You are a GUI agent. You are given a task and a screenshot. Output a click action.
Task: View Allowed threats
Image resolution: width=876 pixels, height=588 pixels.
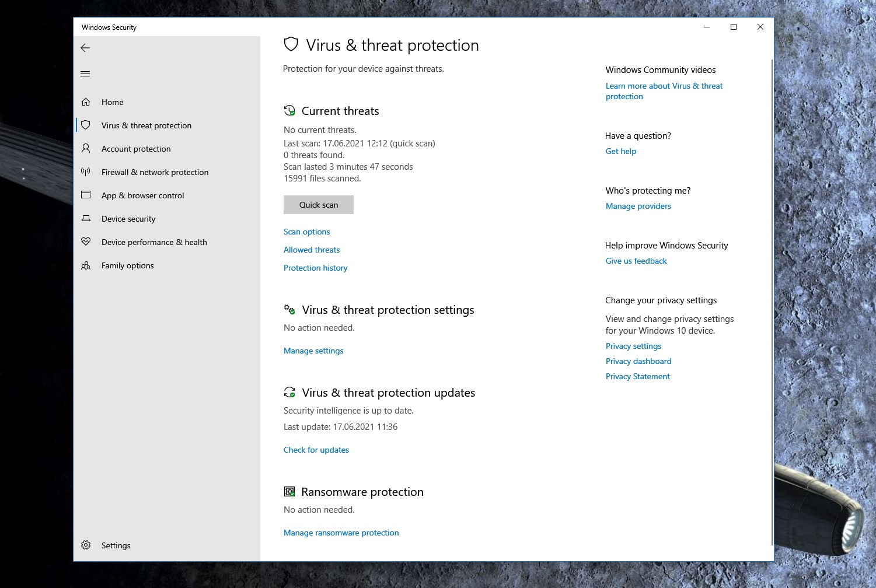click(x=312, y=250)
